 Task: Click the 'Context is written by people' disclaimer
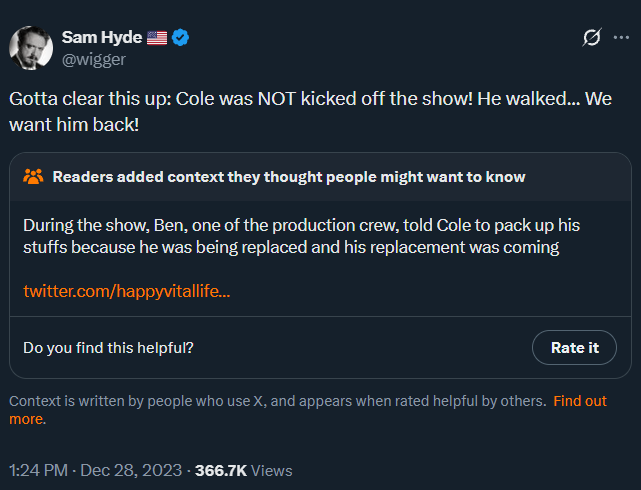276,401
